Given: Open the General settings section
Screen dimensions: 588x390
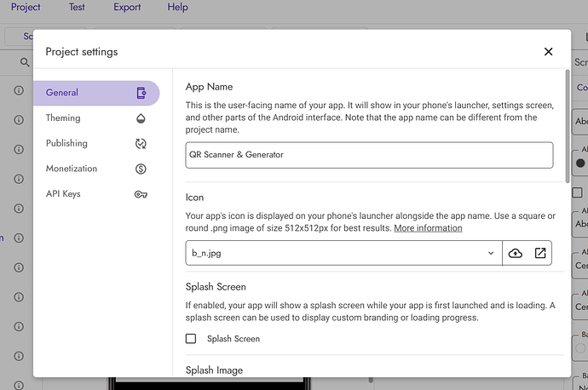Looking at the screenshot, I should (x=96, y=93).
